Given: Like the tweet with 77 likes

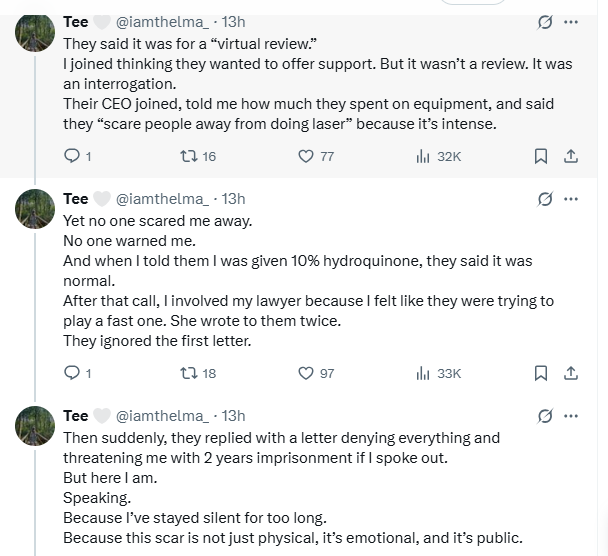Looking at the screenshot, I should (x=307, y=156).
